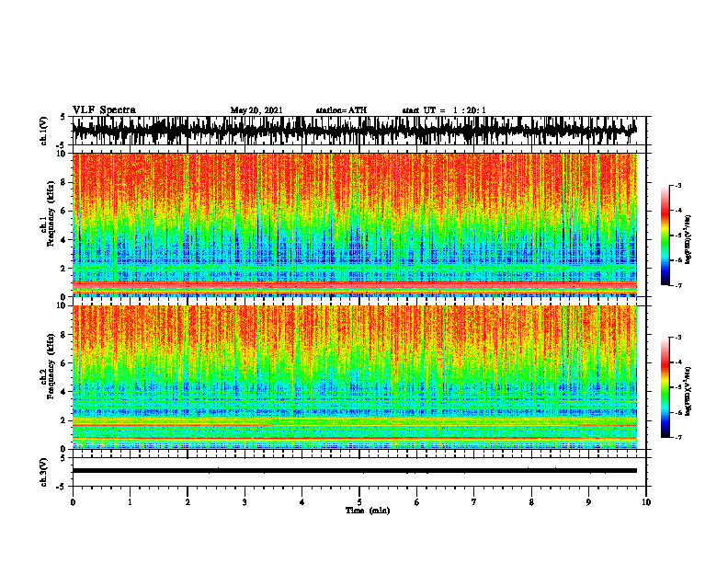This screenshot has width=728, height=563.
Task: Select the "start UT = 1:20:1" text
Action: click(444, 110)
